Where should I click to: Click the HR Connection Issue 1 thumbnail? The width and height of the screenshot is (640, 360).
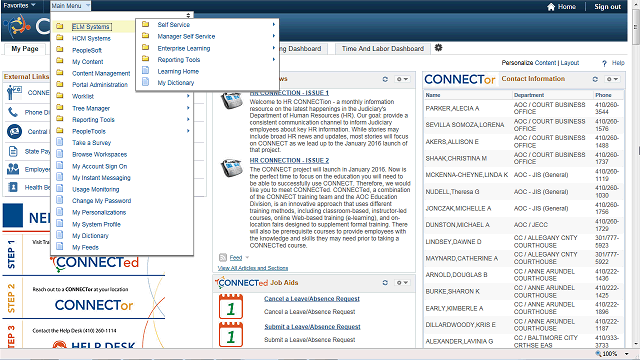(x=231, y=100)
